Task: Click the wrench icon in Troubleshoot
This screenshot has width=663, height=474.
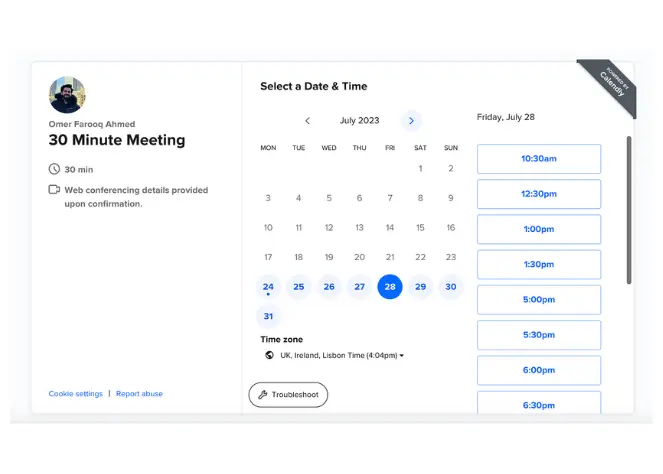Action: [x=263, y=395]
